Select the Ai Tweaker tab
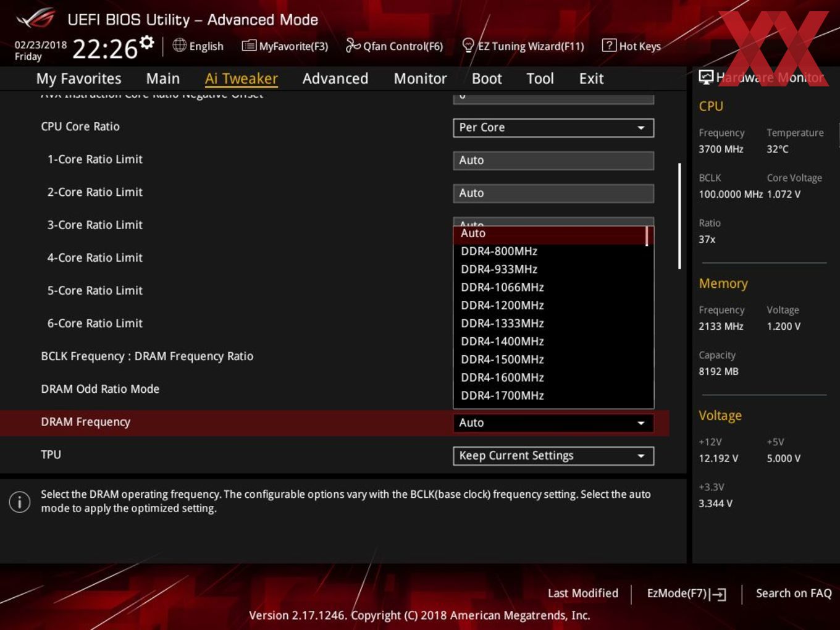 [241, 78]
